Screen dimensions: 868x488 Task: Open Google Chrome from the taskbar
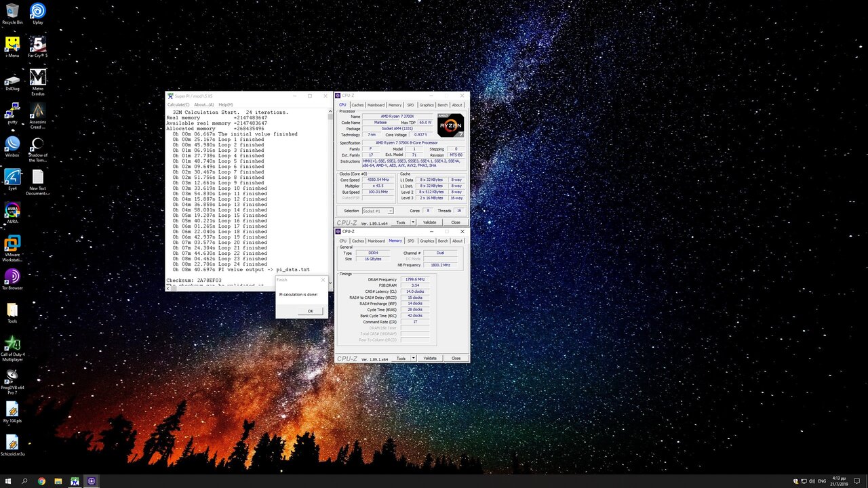41,481
